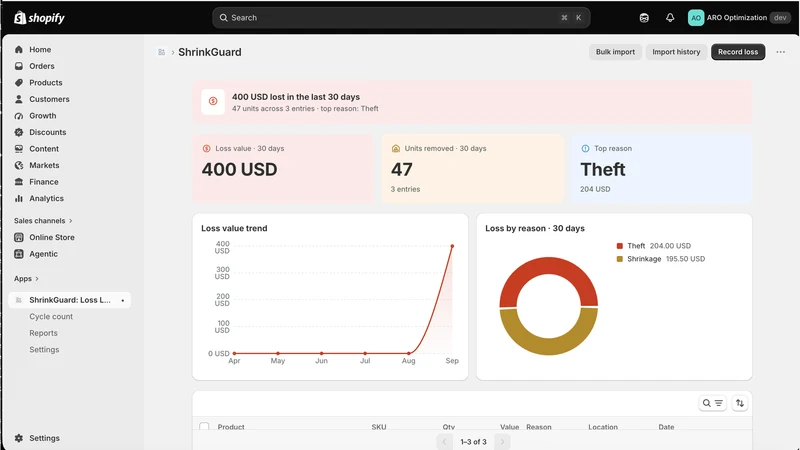
Task: Click the '3 entries' text in units card
Action: (405, 189)
